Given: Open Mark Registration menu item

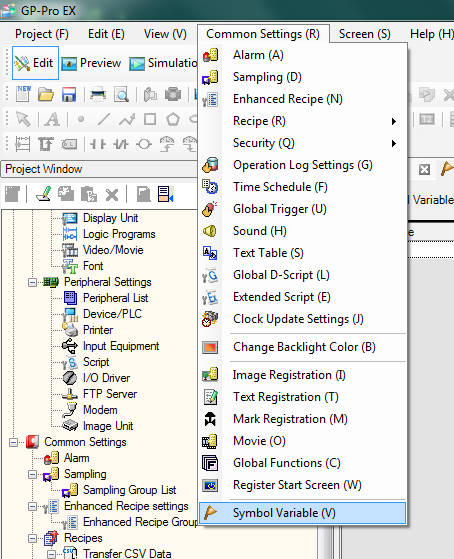Looking at the screenshot, I should [x=302, y=419].
